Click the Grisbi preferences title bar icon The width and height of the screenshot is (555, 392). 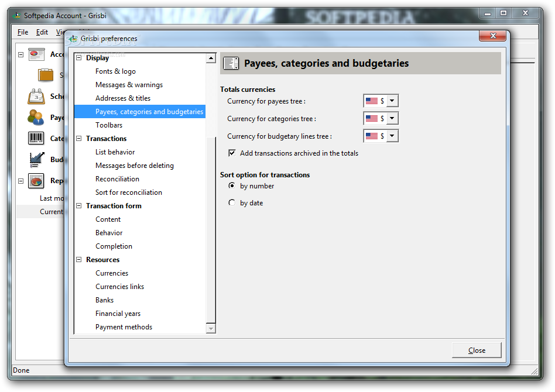coord(73,38)
